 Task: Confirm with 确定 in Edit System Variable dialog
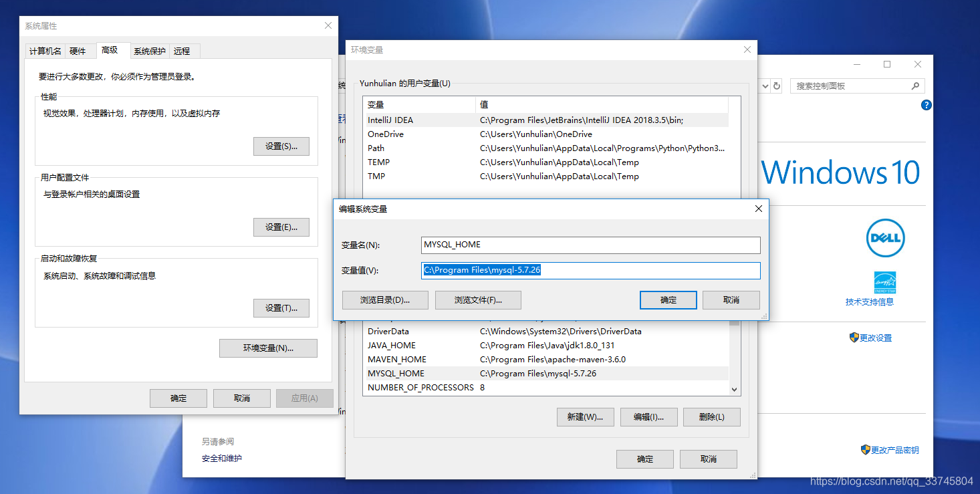[x=668, y=300]
